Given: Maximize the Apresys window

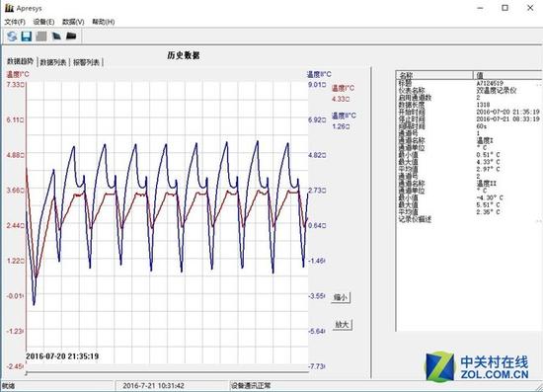Looking at the screenshot, I should (505, 8).
